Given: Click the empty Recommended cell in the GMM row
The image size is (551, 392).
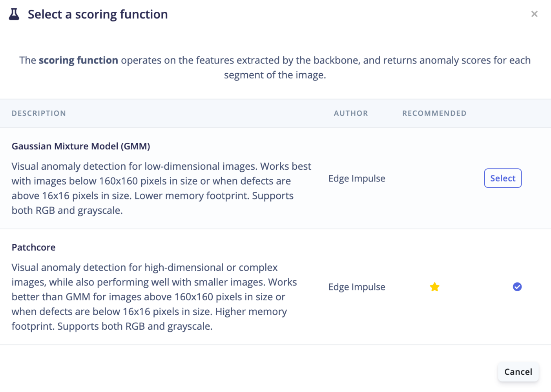Looking at the screenshot, I should click(434, 178).
